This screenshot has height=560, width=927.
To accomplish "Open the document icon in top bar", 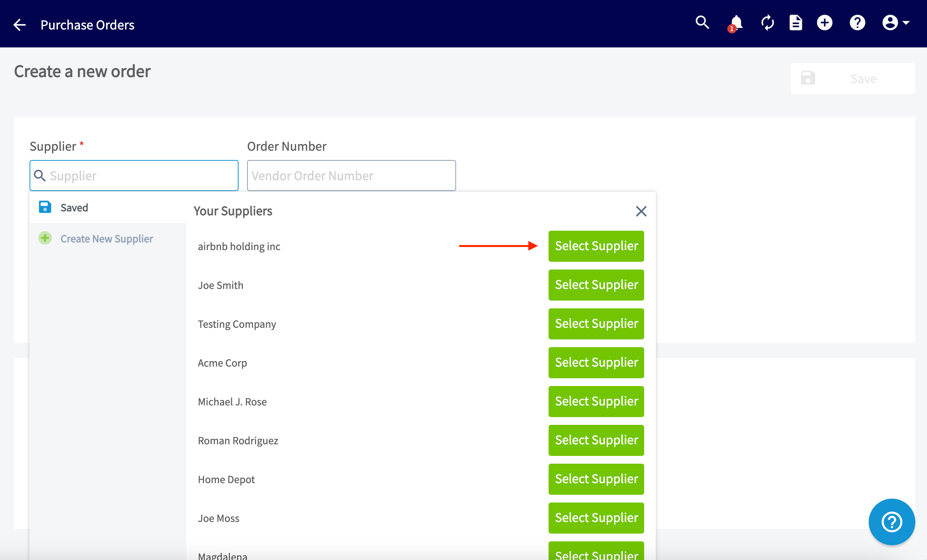I will [796, 23].
